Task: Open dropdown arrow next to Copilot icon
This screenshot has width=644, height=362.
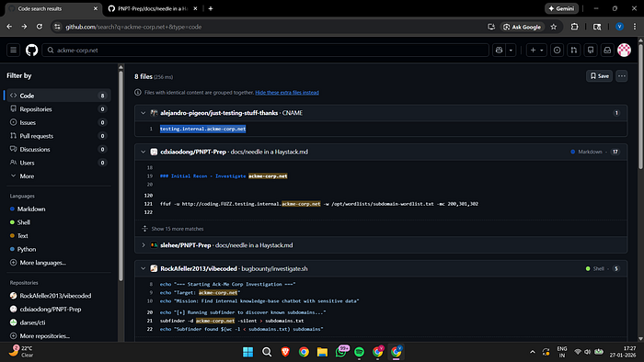Action: (x=511, y=50)
